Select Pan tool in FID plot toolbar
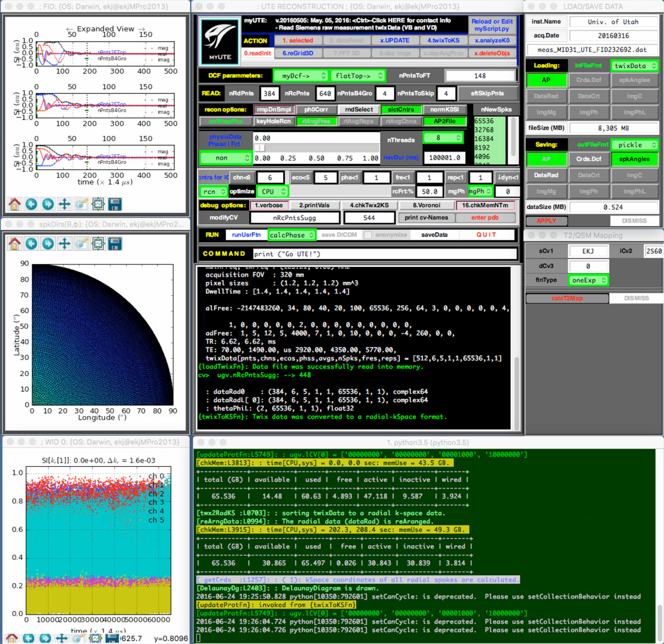Viewport: 664px width, 644px height. coord(65,204)
